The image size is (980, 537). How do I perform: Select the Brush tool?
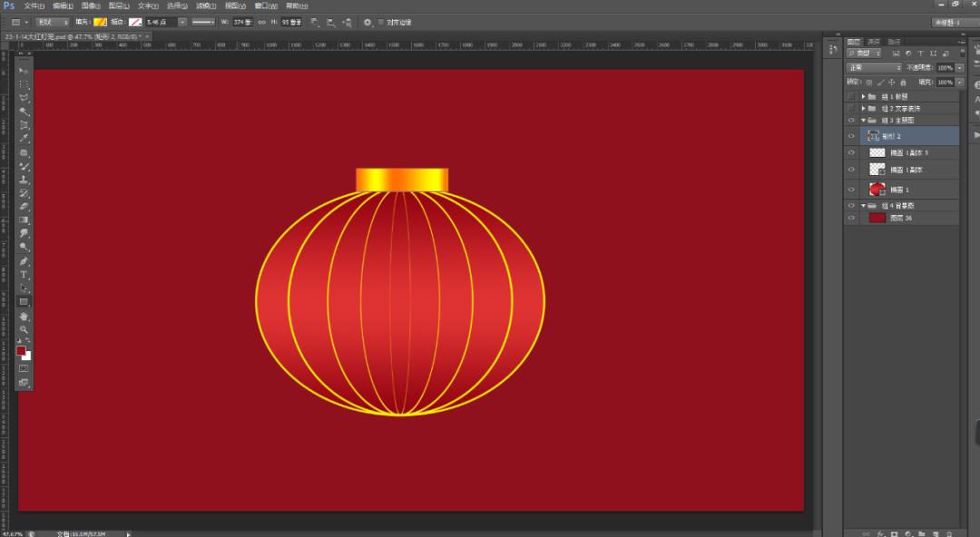click(x=24, y=165)
